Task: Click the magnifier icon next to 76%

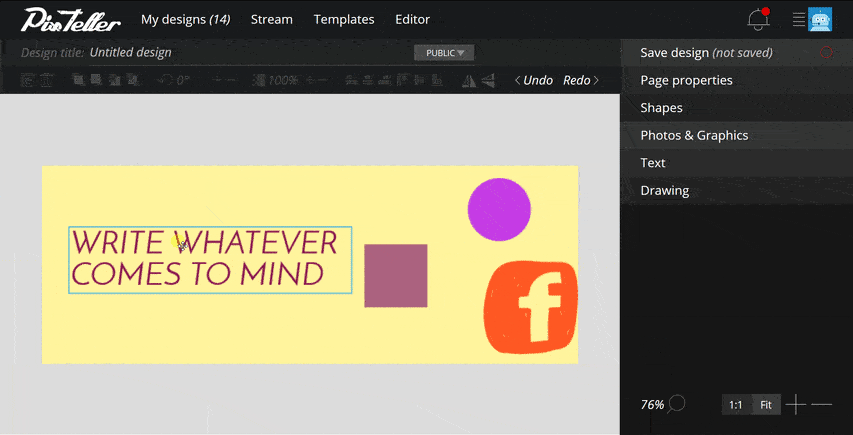Action: tap(676, 404)
